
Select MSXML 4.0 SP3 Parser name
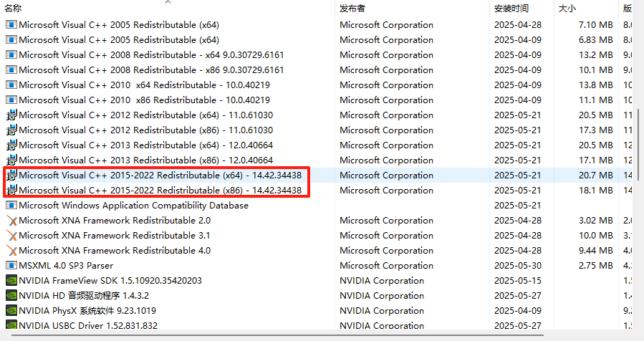point(66,265)
